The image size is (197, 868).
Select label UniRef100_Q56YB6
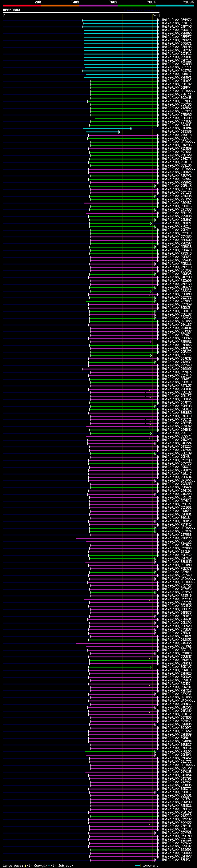click(x=177, y=104)
